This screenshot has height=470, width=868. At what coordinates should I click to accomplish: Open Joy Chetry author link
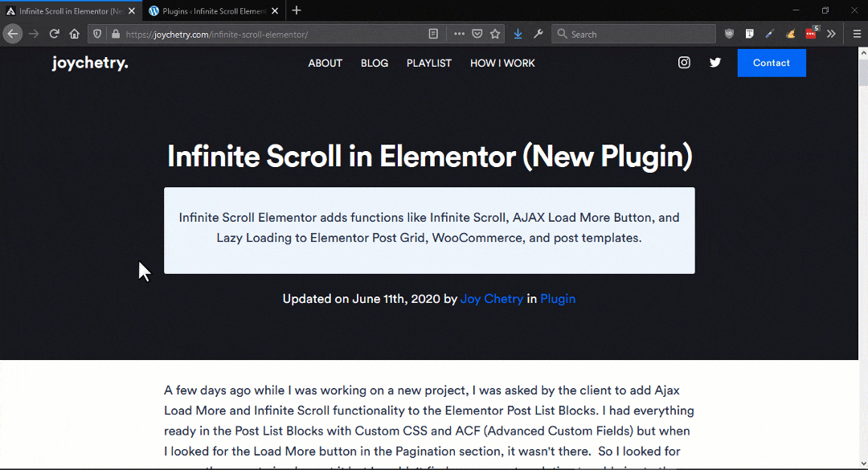(x=492, y=299)
